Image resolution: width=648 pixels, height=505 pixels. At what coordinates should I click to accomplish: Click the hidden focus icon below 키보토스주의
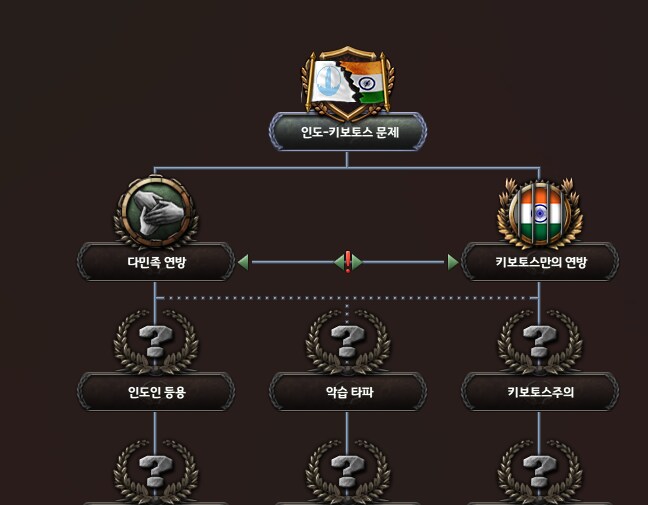[x=540, y=472]
